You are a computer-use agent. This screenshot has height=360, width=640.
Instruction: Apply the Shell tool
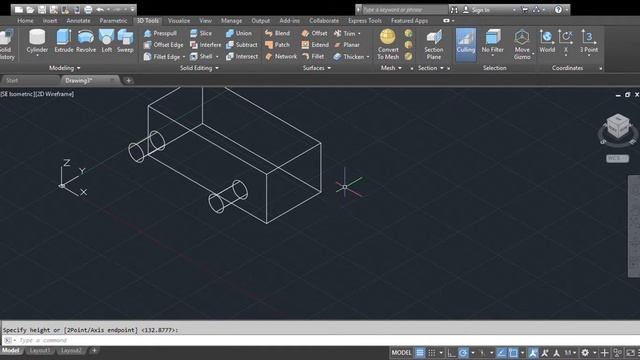click(201, 57)
